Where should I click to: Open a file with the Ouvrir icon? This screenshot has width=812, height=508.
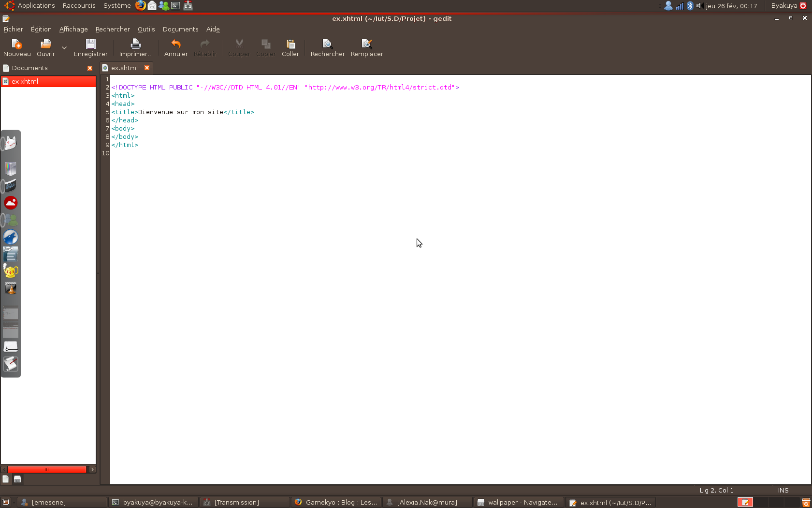[x=46, y=44]
